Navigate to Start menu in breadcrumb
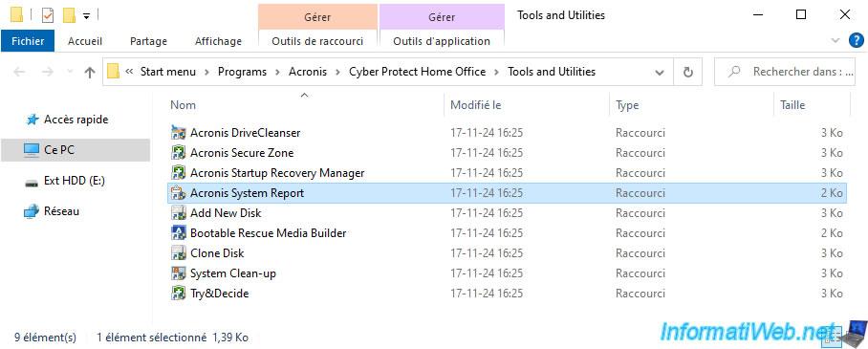Screen dimensions: 868x349 [x=167, y=72]
